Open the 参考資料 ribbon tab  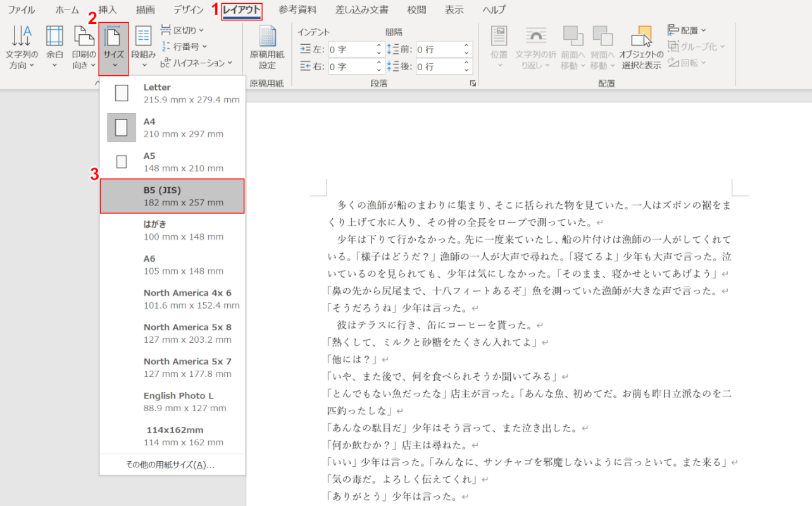[297, 10]
